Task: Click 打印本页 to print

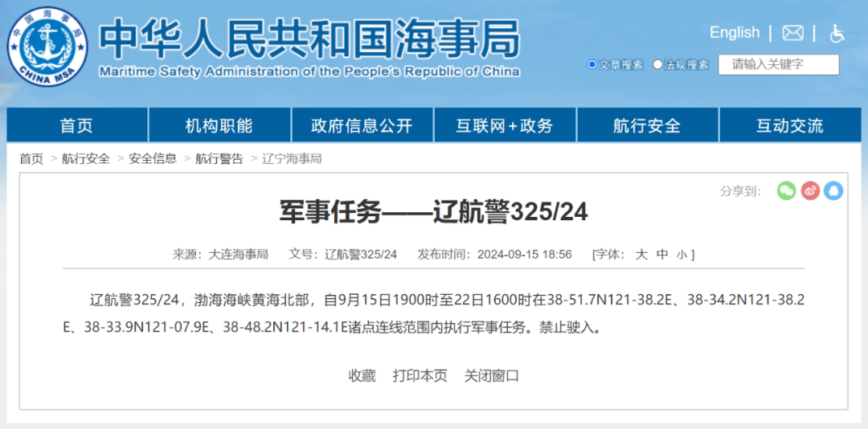Action: coord(420,376)
